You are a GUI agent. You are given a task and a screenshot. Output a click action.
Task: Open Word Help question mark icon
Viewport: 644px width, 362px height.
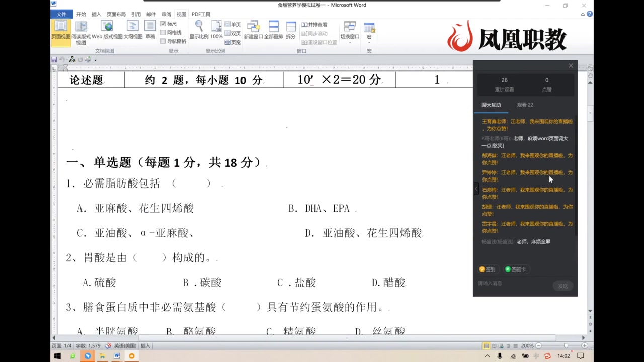coord(590,14)
